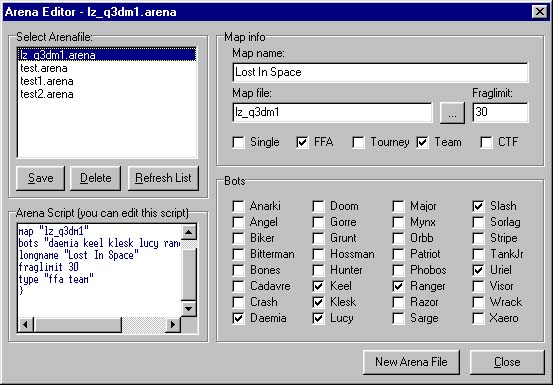Open map file browse button (...)
The image size is (553, 385).
[452, 112]
